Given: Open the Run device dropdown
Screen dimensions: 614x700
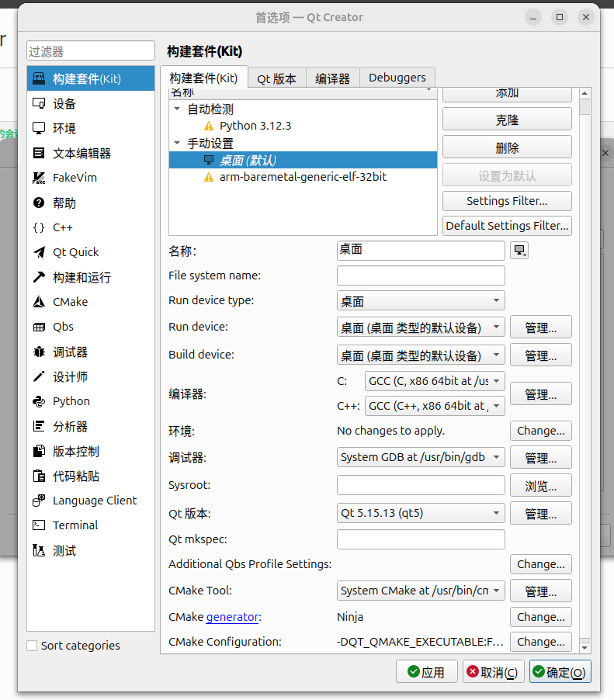Looking at the screenshot, I should (421, 327).
